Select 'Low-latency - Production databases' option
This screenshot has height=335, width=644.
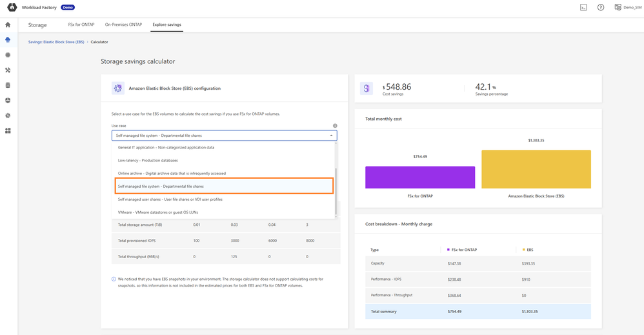148,160
